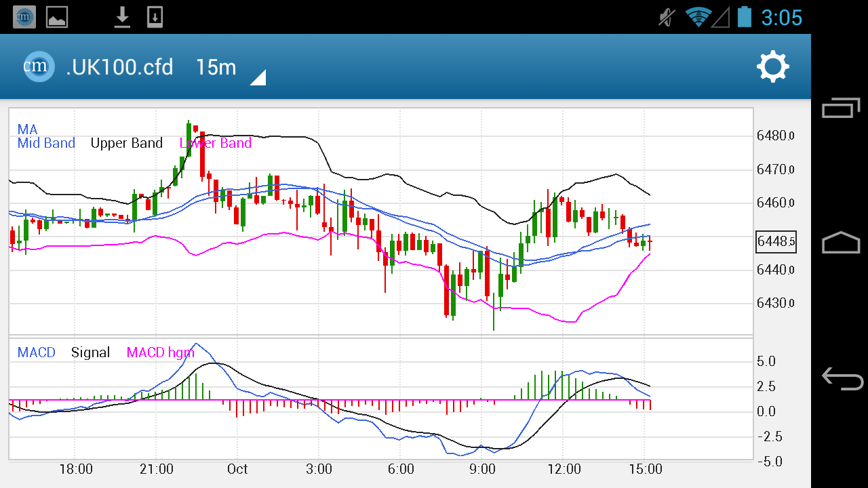868x488 pixels.
Task: Tap the battery status icon
Action: (x=745, y=16)
